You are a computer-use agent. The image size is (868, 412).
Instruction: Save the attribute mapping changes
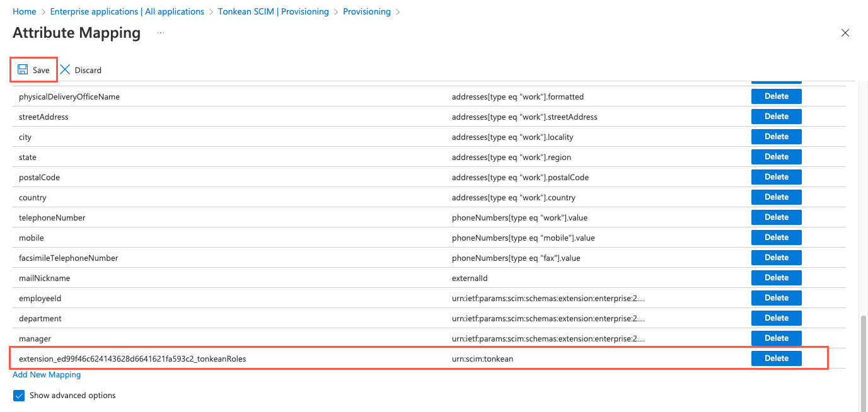[33, 69]
